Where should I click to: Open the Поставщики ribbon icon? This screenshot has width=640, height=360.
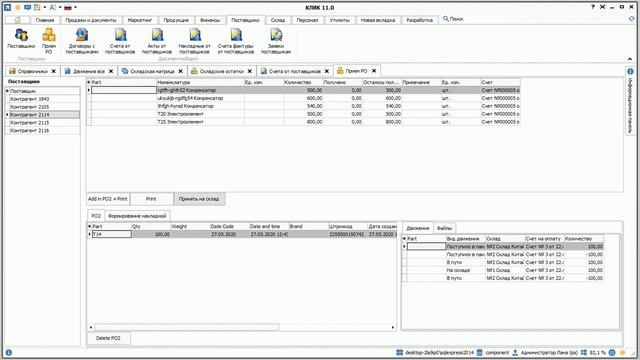[21, 38]
